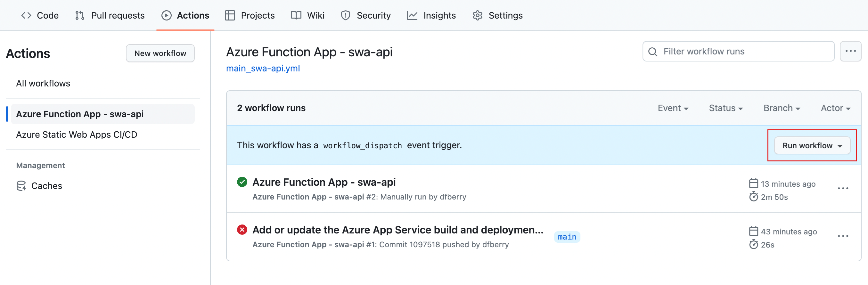The width and height of the screenshot is (868, 285).
Task: Select Azure Function App - swa-api workflow in sidebar
Action: (x=102, y=114)
